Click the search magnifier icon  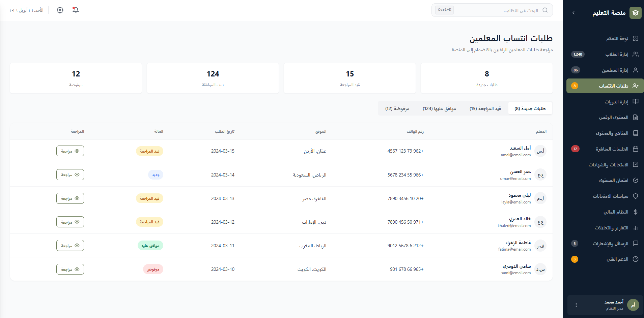[x=545, y=10]
